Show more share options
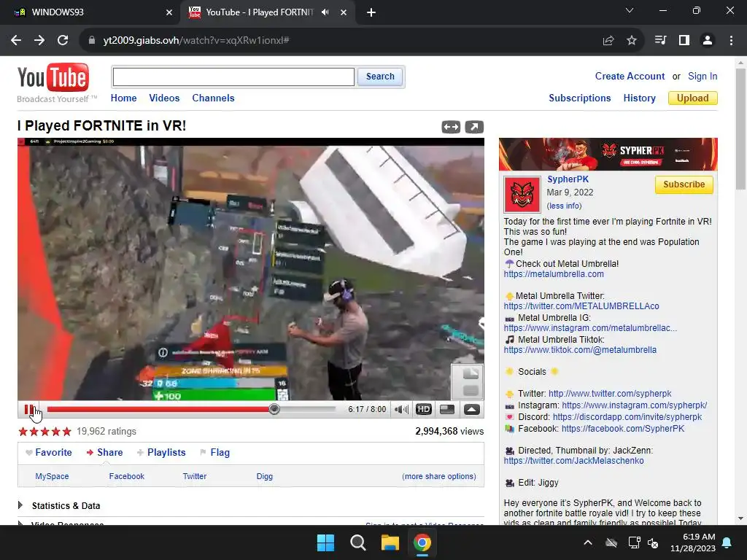This screenshot has height=560, width=747. (438, 476)
